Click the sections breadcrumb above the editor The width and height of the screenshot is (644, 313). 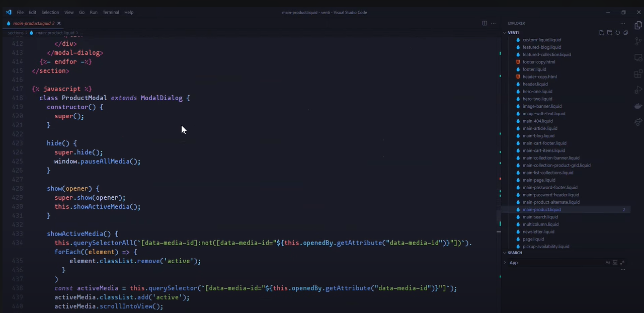15,33
